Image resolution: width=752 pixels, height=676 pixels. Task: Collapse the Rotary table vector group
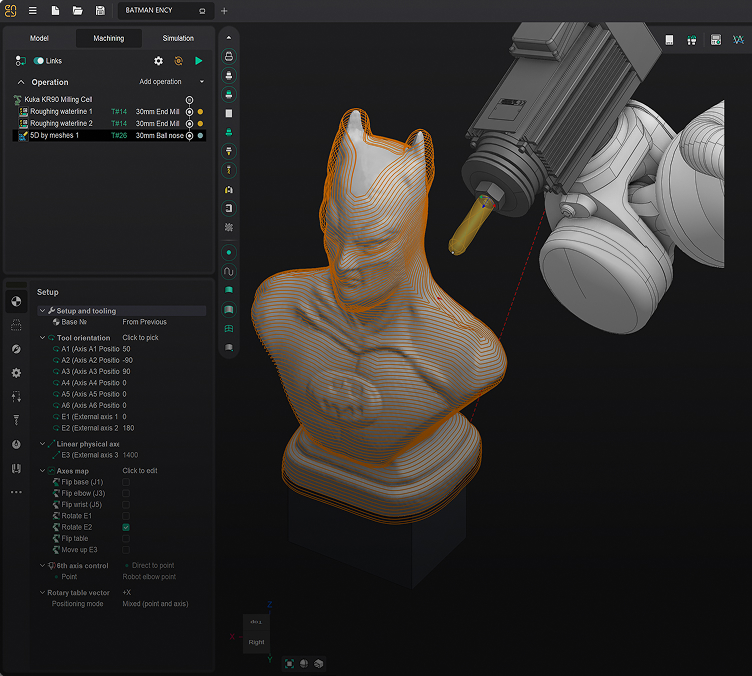42,593
